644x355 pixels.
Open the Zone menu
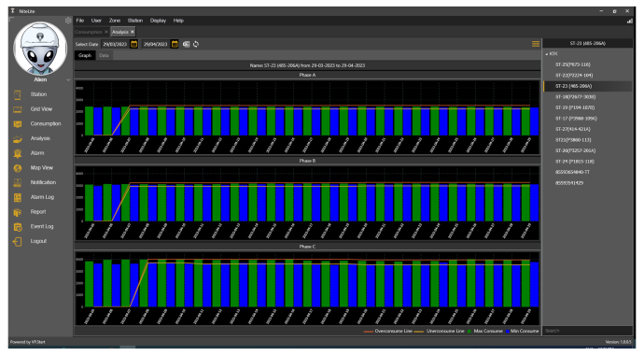click(115, 21)
